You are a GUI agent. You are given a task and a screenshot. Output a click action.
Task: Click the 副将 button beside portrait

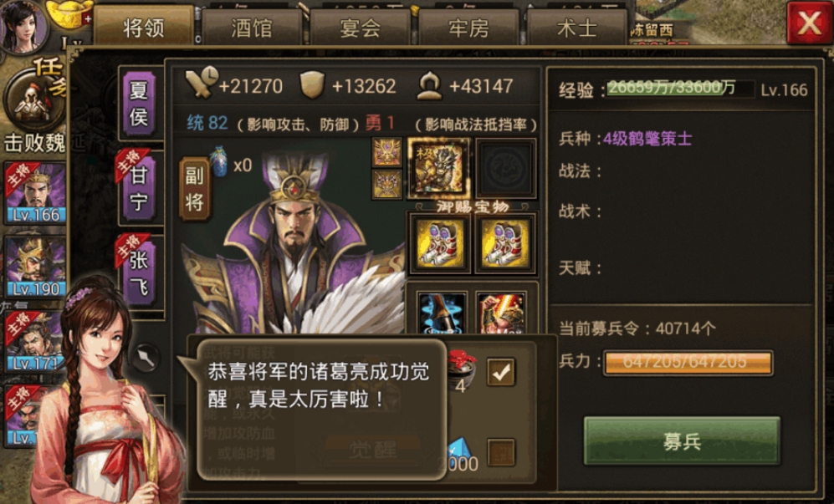(194, 188)
